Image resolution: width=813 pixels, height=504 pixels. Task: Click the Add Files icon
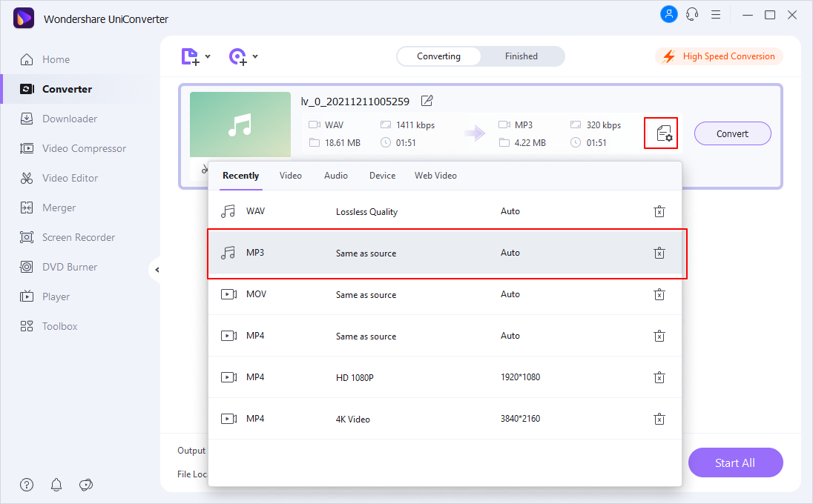click(x=190, y=56)
